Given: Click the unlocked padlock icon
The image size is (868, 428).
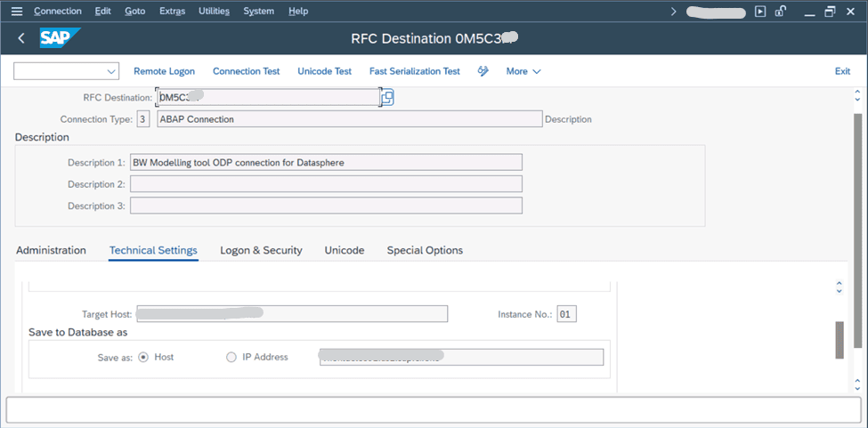Looking at the screenshot, I should click(x=781, y=11).
